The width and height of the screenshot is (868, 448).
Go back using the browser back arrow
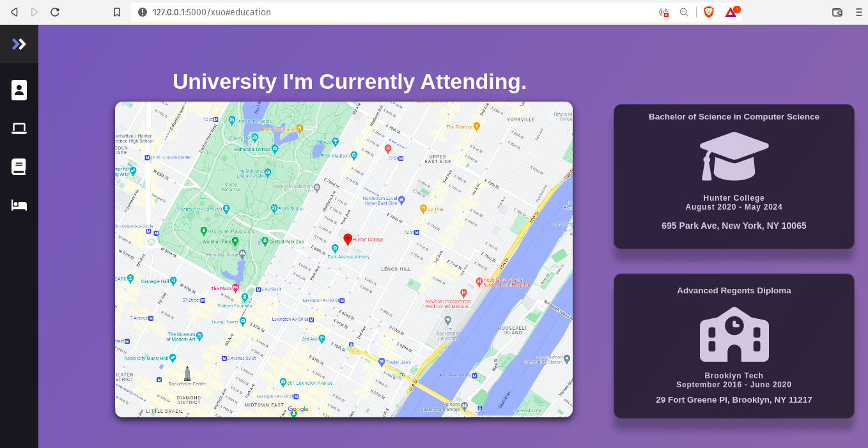click(14, 12)
